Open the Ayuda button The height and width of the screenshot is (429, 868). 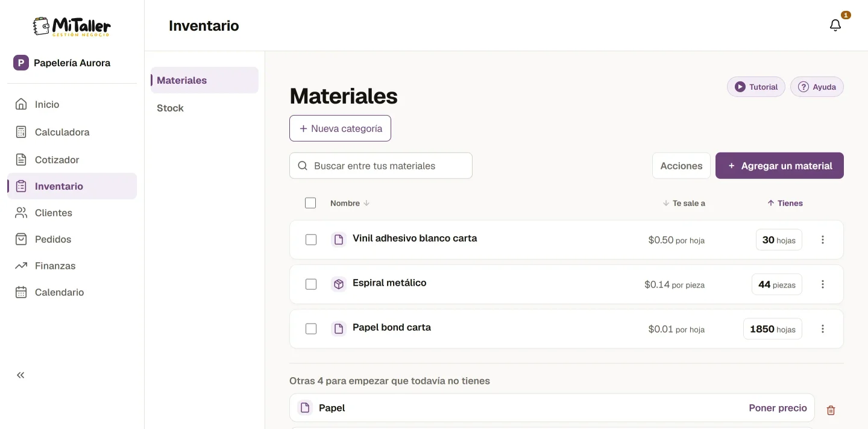click(x=817, y=87)
